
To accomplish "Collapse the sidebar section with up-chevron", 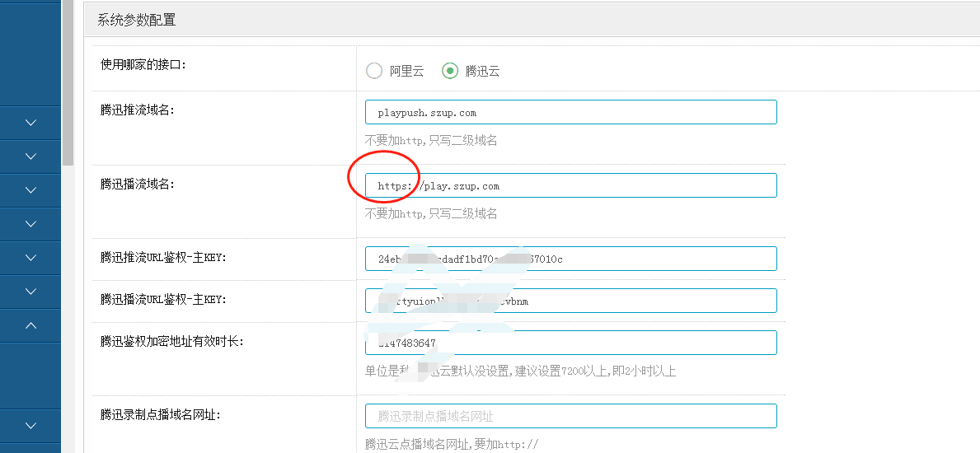I will tap(30, 325).
